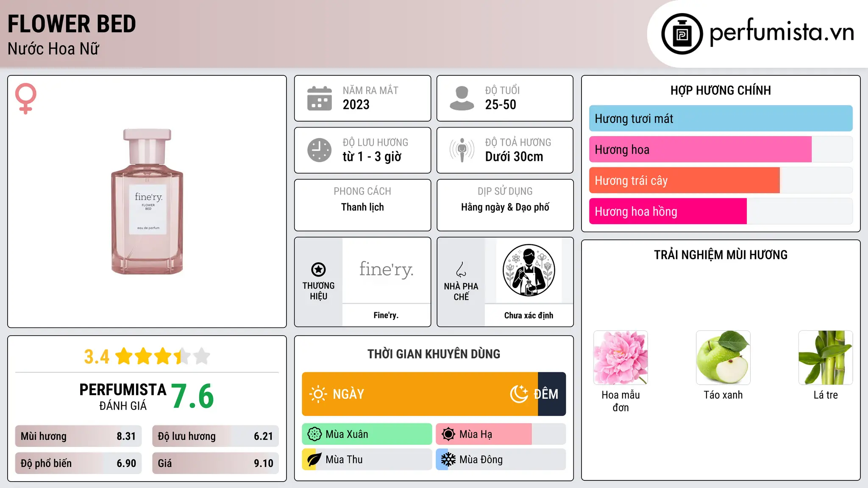This screenshot has height=488, width=868.
Task: Click the sun icon on the Ngày bar
Action: tap(318, 394)
